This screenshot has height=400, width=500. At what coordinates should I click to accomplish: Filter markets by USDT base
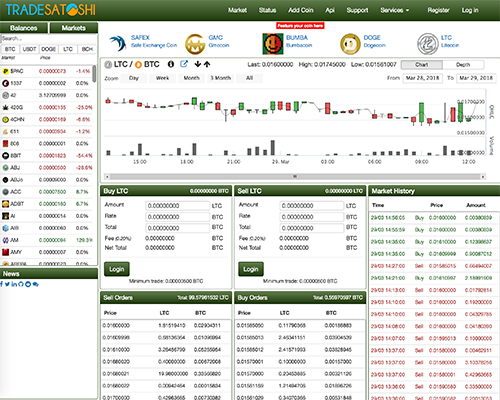[29, 49]
